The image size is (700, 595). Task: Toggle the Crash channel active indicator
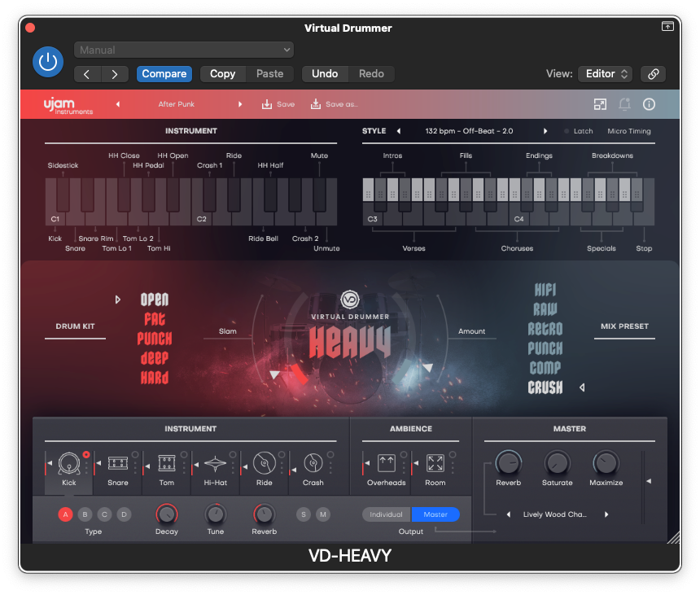click(330, 454)
